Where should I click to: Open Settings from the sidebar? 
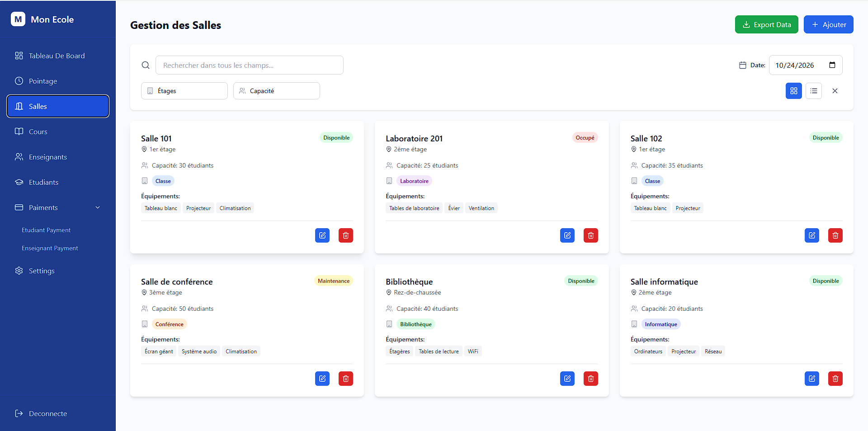click(58, 271)
